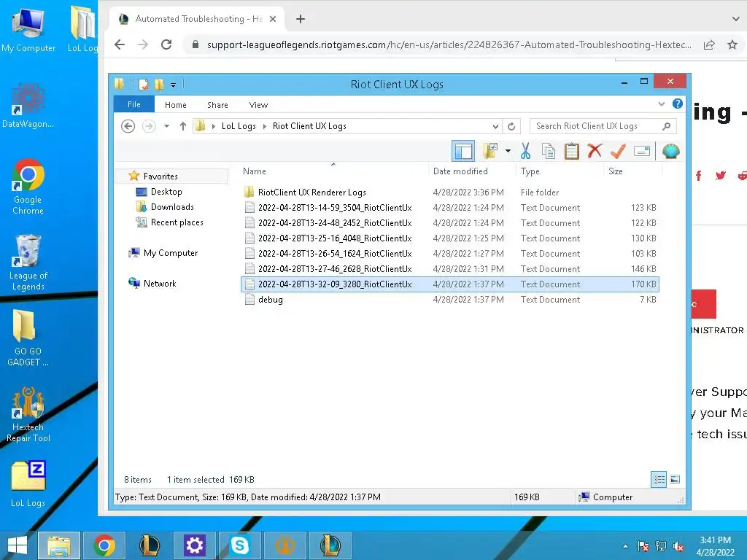Open the recent locations dropdown arrow
This screenshot has height=560, width=747.
click(166, 126)
